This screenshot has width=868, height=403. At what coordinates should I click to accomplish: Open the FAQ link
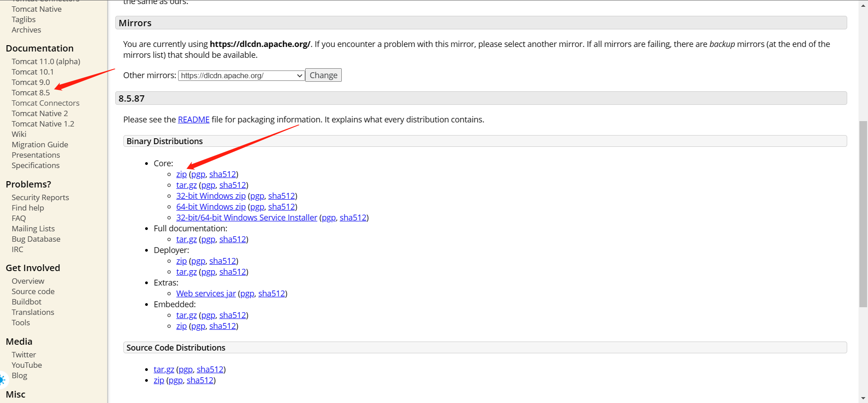(19, 218)
